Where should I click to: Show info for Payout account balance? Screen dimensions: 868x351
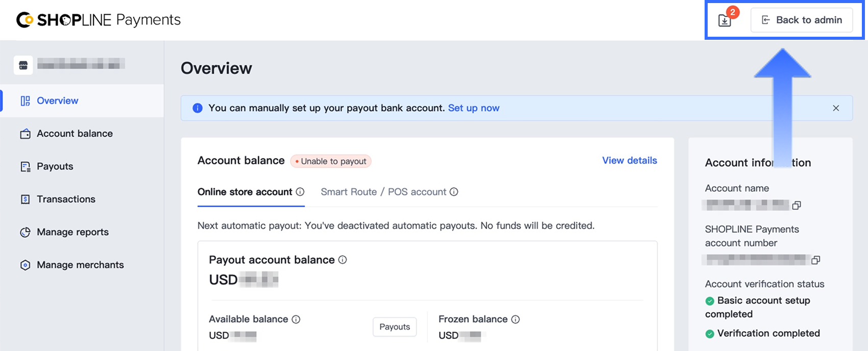click(x=343, y=260)
